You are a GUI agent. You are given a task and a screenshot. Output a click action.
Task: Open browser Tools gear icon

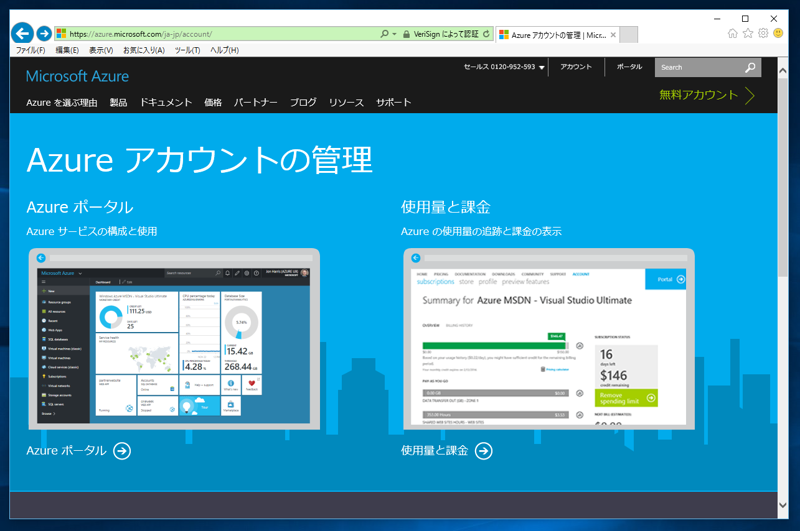point(763,33)
